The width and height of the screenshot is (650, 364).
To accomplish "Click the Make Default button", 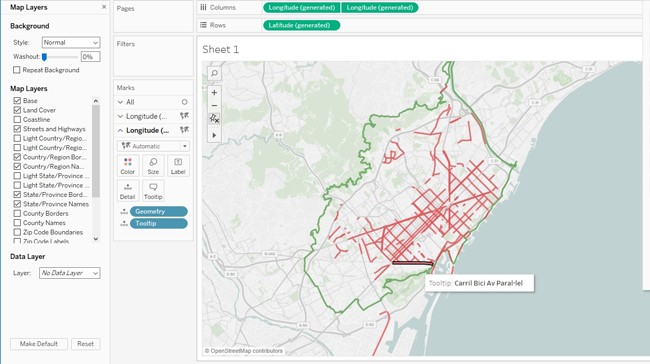I will click(x=39, y=344).
